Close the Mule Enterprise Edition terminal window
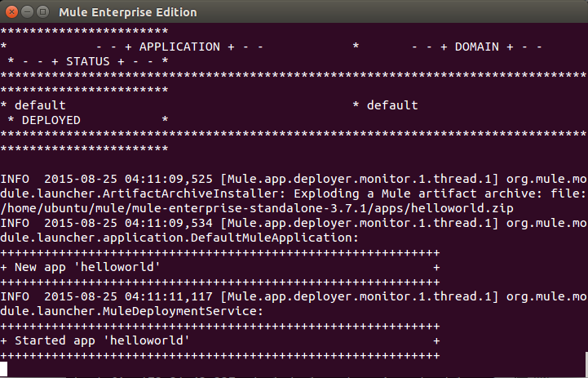 11,12
